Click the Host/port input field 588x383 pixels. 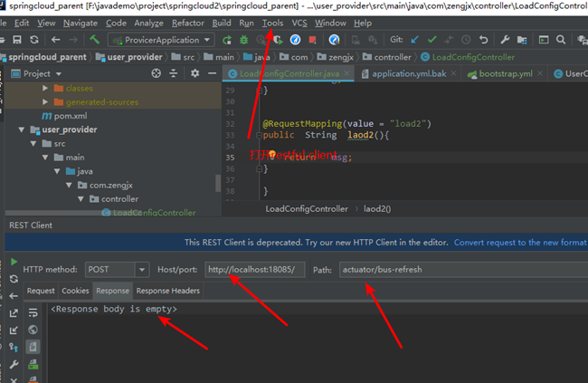click(254, 270)
